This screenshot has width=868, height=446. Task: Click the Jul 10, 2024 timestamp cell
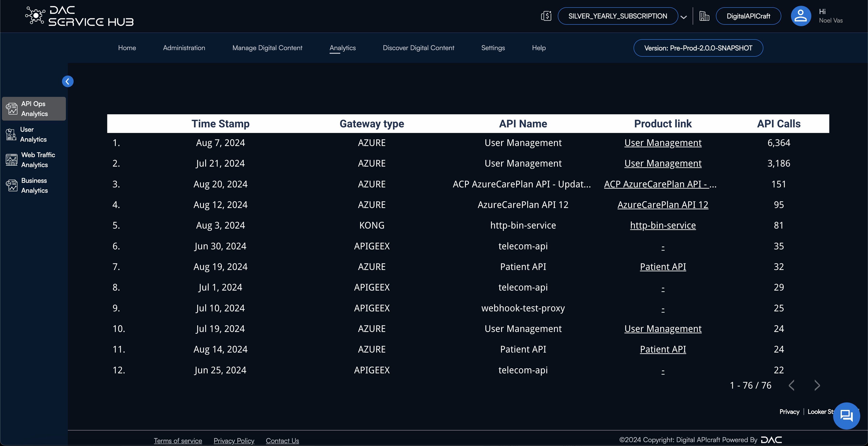click(220, 308)
